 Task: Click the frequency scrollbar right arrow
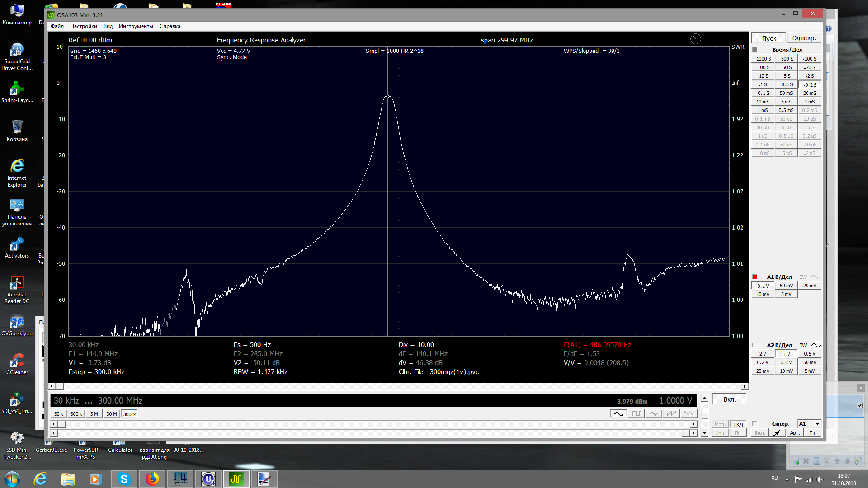[693, 424]
